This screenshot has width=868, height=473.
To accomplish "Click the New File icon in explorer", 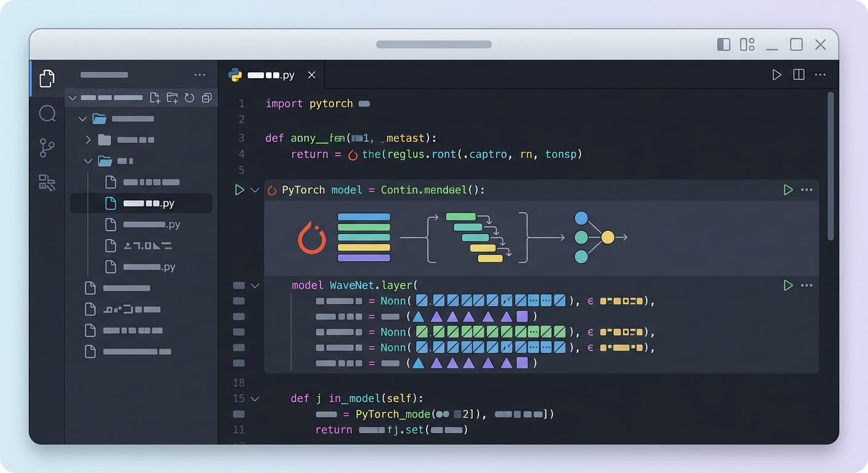I will click(155, 97).
